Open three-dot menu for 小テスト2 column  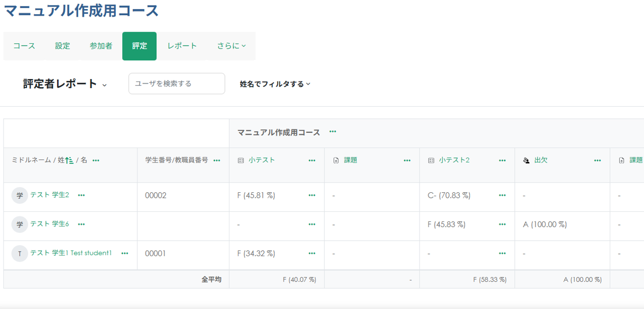click(502, 161)
